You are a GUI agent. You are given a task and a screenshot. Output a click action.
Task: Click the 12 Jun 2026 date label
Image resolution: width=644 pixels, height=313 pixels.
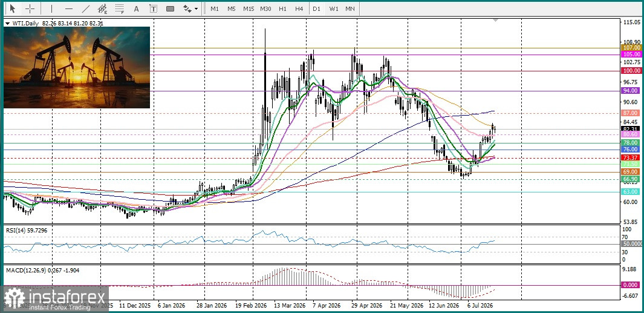click(x=443, y=306)
